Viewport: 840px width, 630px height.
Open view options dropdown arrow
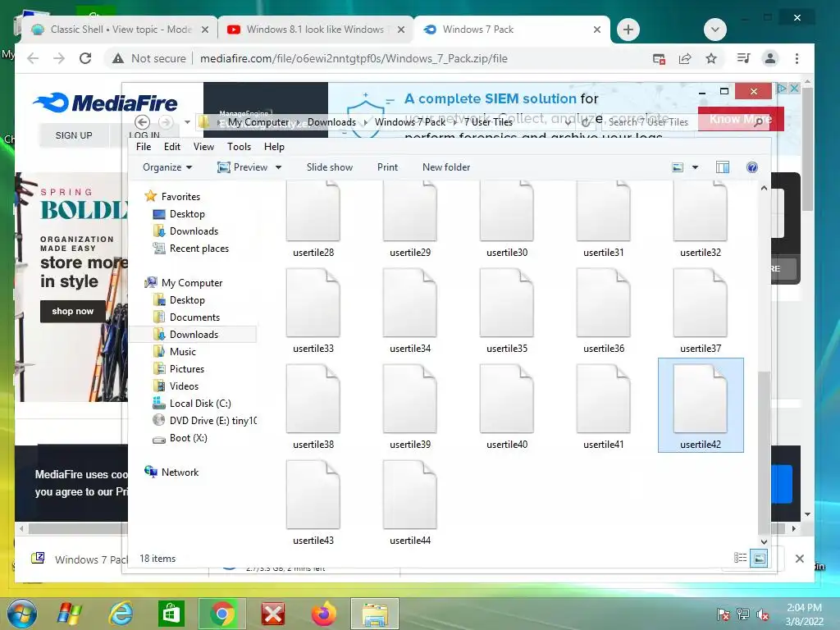point(695,167)
